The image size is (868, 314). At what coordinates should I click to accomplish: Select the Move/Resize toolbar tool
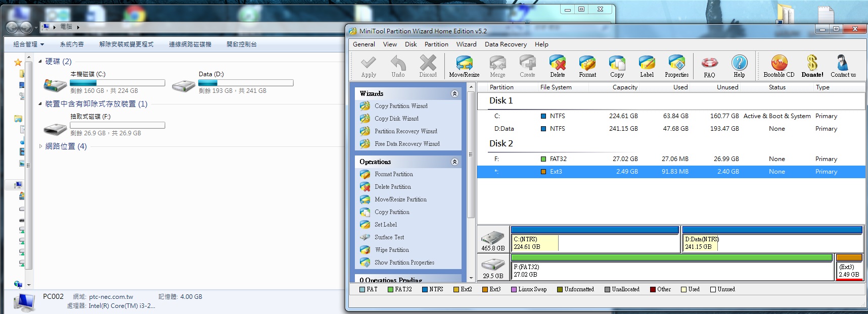click(464, 66)
